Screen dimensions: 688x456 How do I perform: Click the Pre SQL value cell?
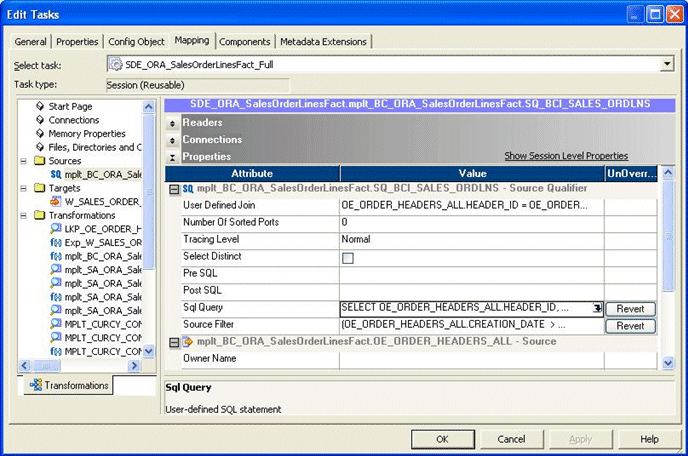coord(472,275)
